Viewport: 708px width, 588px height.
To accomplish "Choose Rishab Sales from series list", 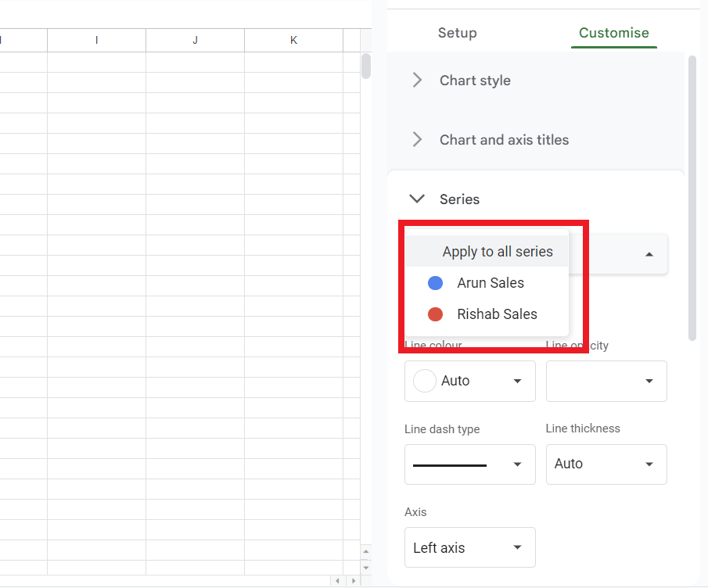I will pos(497,314).
